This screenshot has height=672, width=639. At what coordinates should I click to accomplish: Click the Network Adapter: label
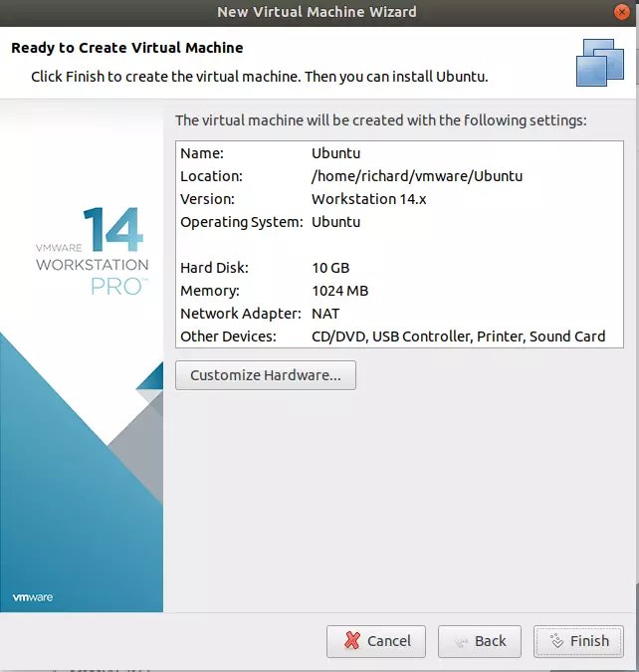coord(241,314)
